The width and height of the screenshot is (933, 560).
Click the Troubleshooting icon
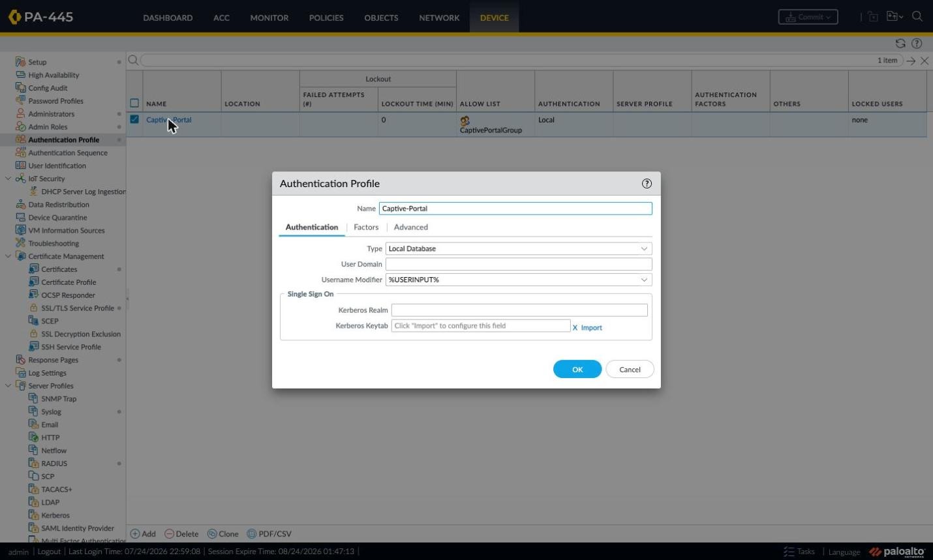coord(20,243)
